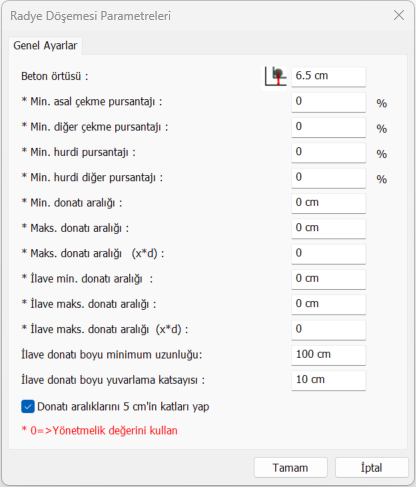Select the İlave maks. donatı aralığı cm field
The image size is (416, 487).
pyautogui.click(x=329, y=305)
